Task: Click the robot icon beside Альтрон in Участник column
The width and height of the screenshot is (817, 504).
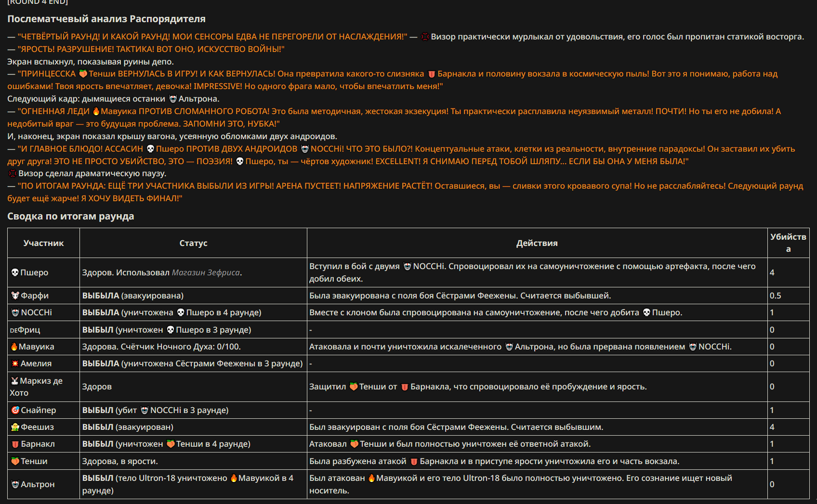Action: 15,484
